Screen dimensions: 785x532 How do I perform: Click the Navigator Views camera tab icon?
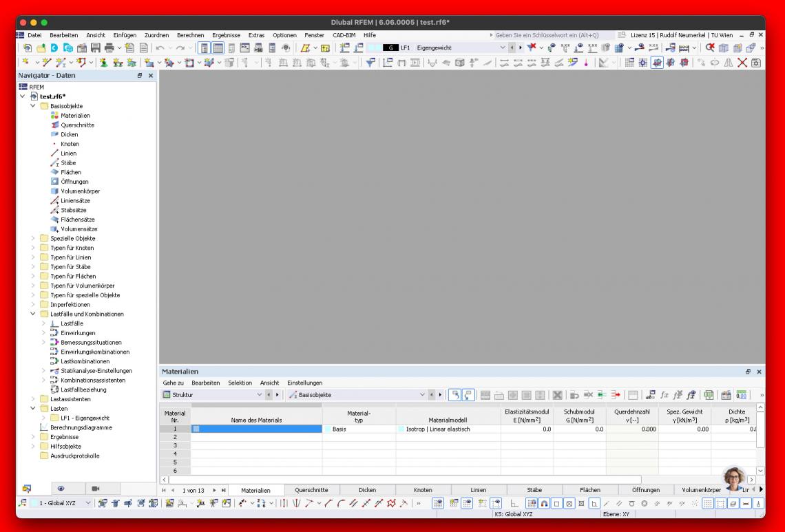coord(96,489)
